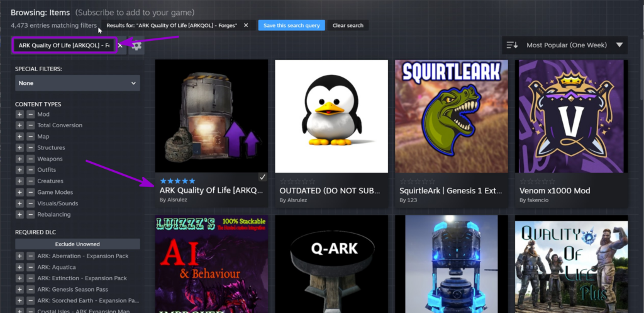Exclude the Total Conversion filter
Viewport: 644px width, 313px height.
click(30, 125)
